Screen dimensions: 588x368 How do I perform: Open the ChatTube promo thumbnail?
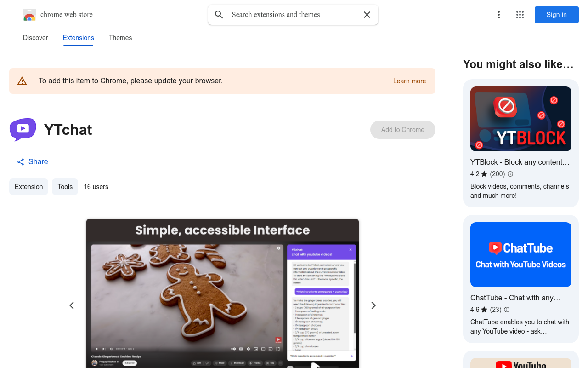(521, 254)
